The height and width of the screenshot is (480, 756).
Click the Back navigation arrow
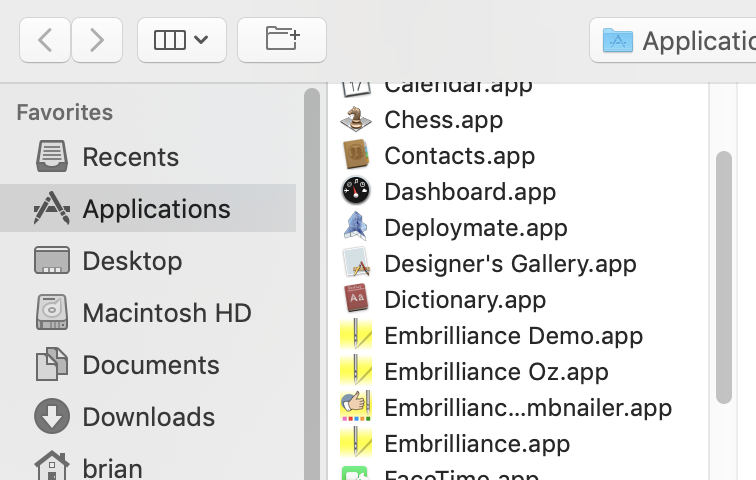pyautogui.click(x=45, y=40)
